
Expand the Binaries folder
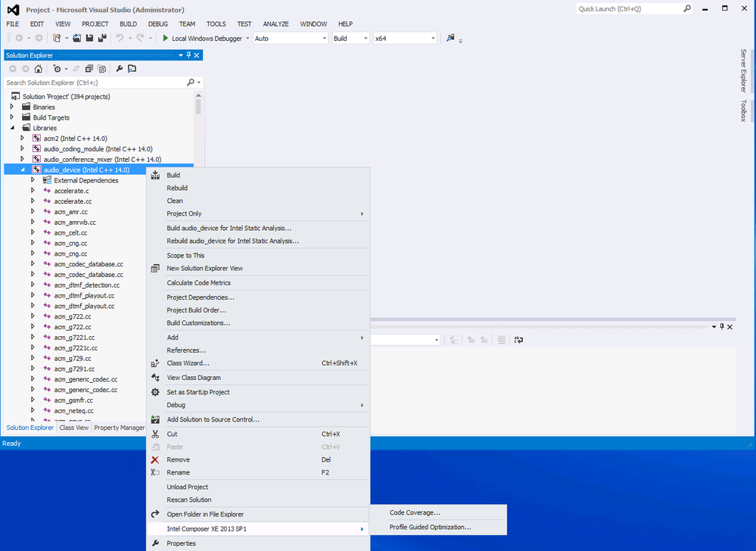pos(12,107)
